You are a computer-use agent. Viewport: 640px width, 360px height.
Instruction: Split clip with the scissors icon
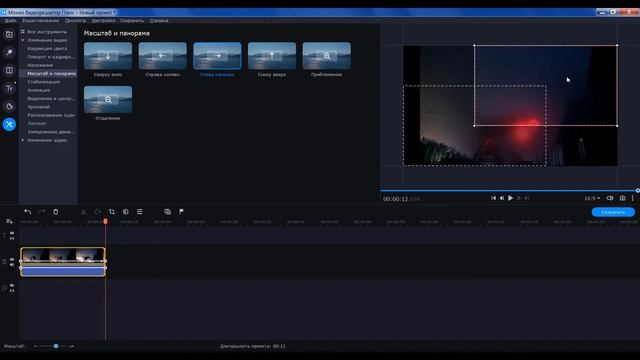(x=84, y=211)
